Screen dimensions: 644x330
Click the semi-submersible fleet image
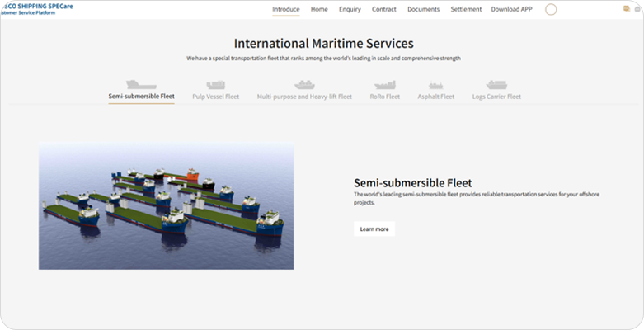(166, 205)
